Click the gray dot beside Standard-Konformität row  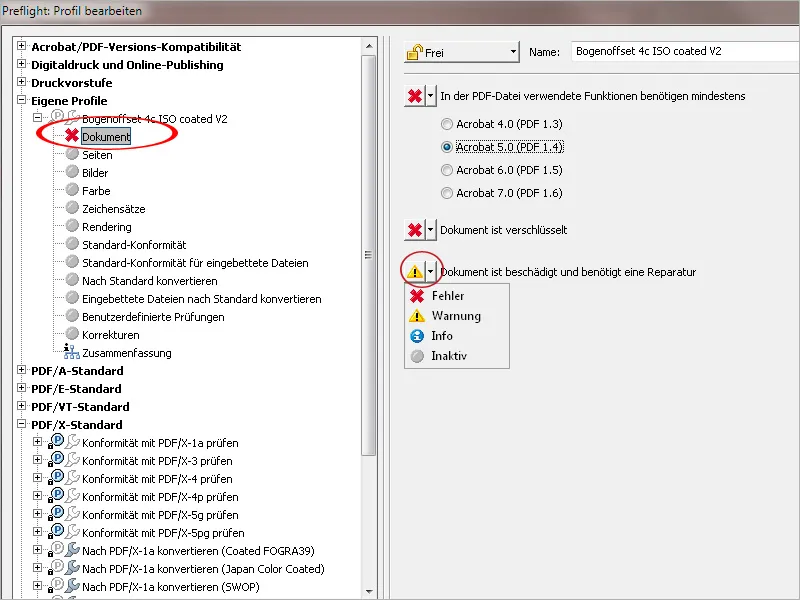72,244
